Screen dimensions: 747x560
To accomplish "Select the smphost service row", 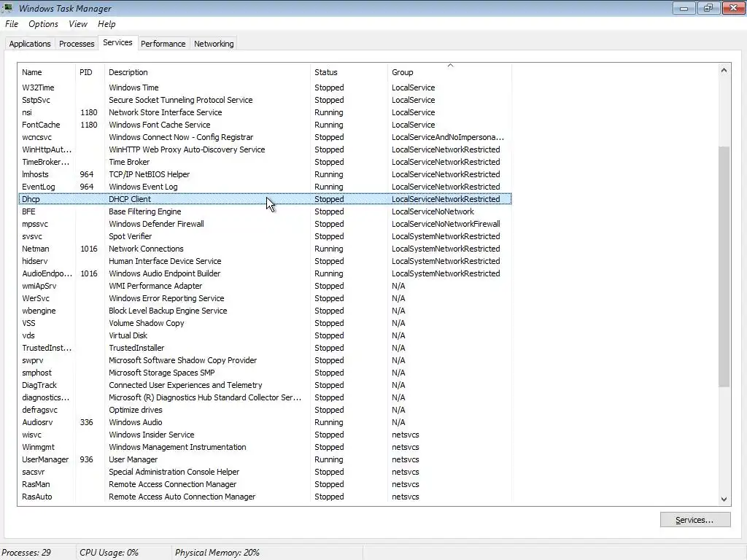I will click(x=265, y=373).
